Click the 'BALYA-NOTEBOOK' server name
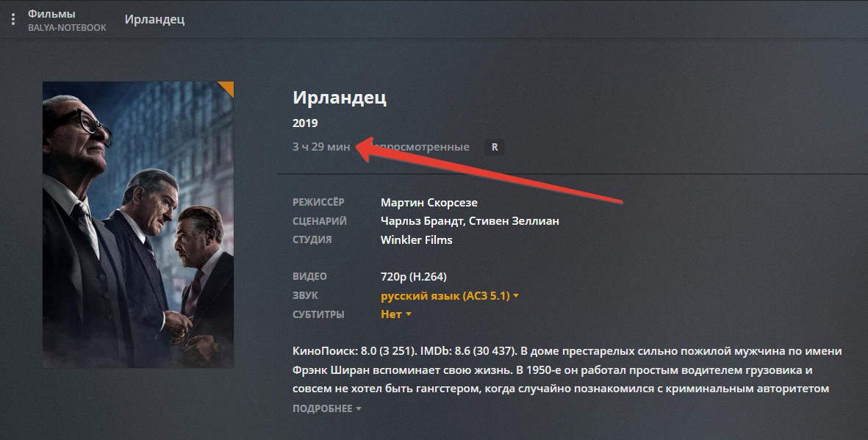868x440 pixels. pos(67,28)
